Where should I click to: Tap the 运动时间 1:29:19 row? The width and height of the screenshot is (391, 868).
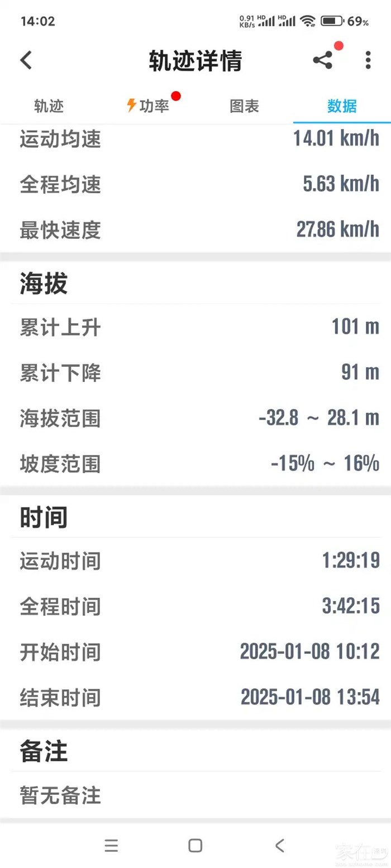(195, 560)
